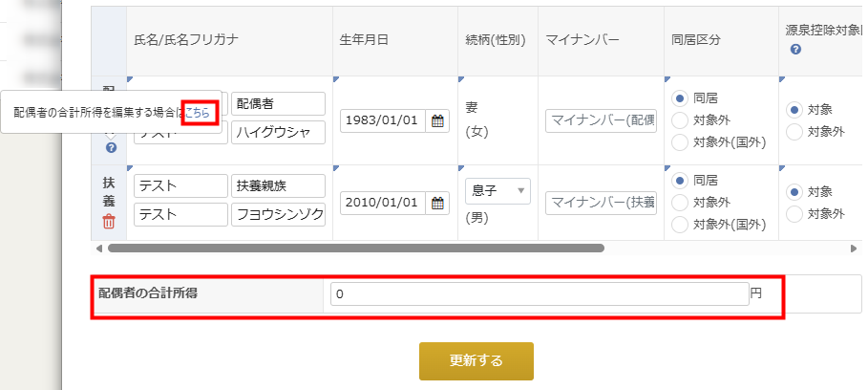Select 対象外(国外) for the spouse residence

coord(680,142)
